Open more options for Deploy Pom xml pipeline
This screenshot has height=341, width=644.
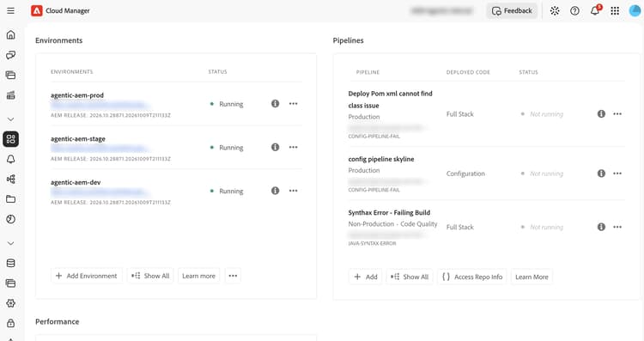(x=617, y=113)
